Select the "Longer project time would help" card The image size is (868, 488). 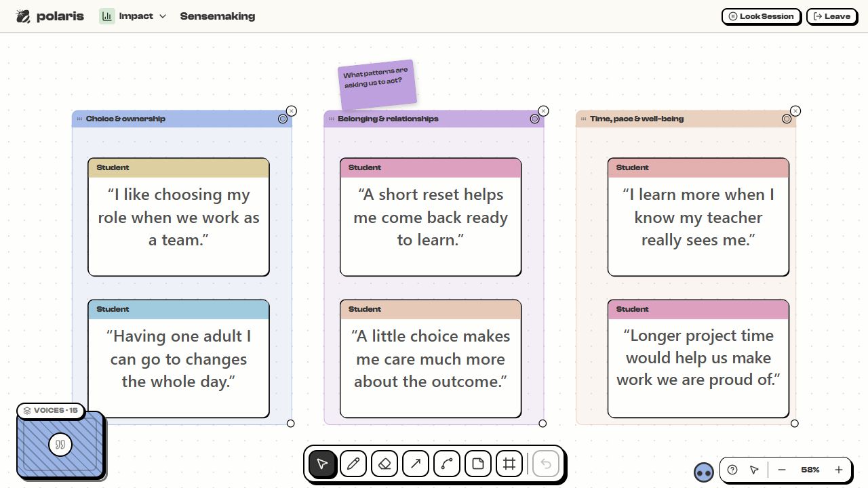[x=698, y=359]
